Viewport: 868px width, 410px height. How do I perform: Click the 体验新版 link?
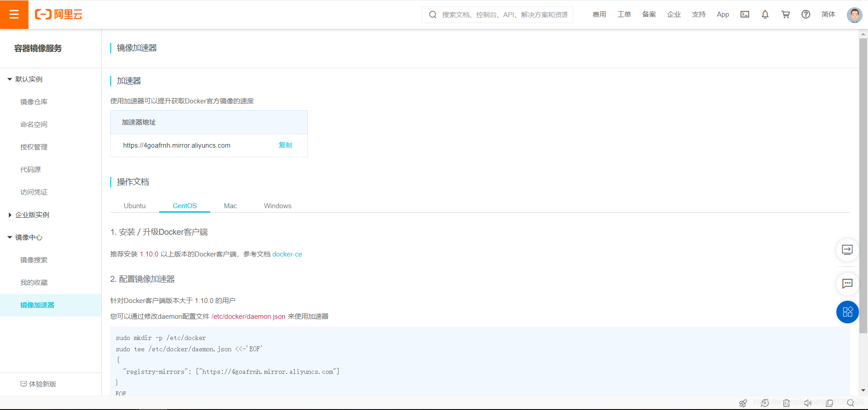click(x=42, y=384)
